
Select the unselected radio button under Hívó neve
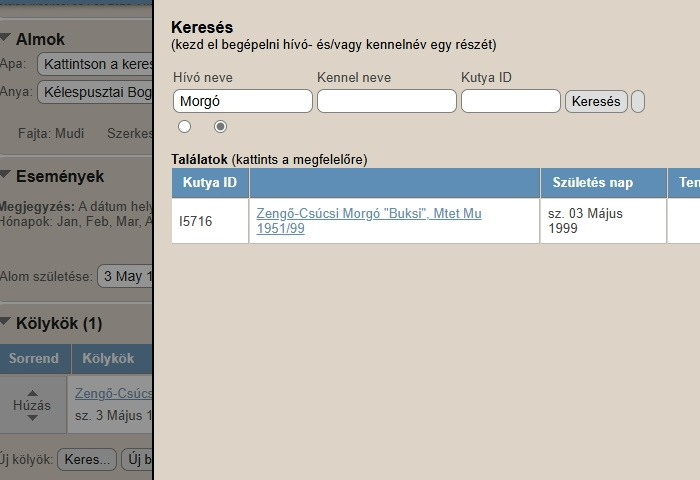click(x=184, y=126)
